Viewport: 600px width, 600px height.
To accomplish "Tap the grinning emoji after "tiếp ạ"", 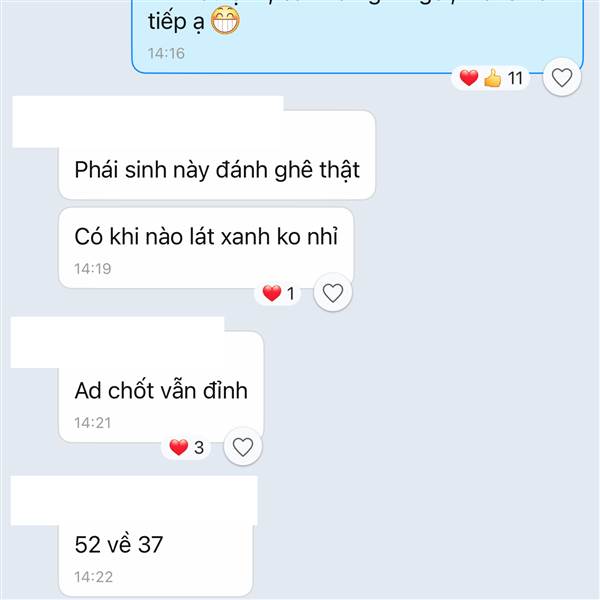I will pyautogui.click(x=225, y=21).
